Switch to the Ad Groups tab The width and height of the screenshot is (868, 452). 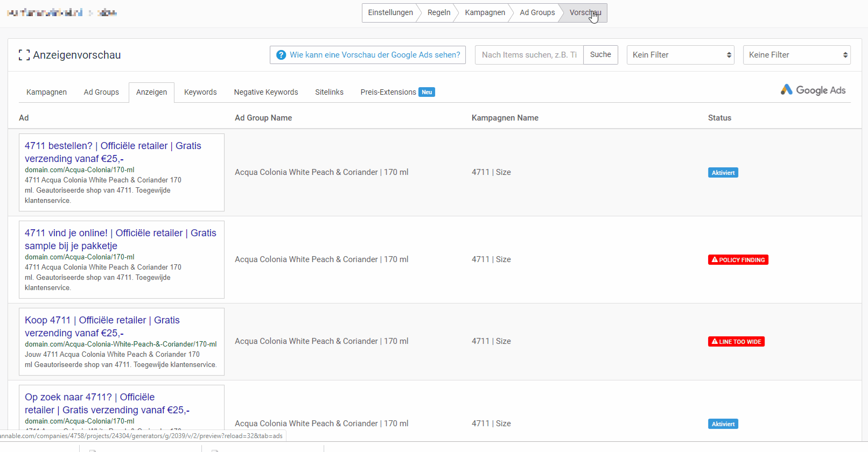click(x=101, y=92)
